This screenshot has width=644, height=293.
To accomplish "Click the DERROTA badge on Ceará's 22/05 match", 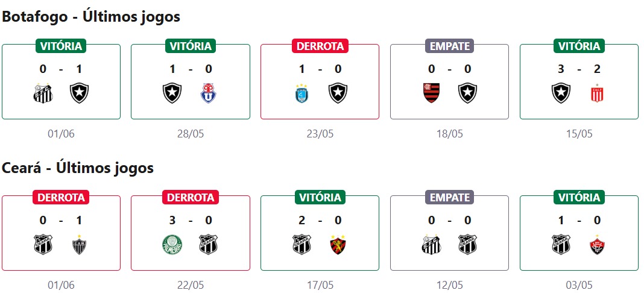I will click(190, 197).
